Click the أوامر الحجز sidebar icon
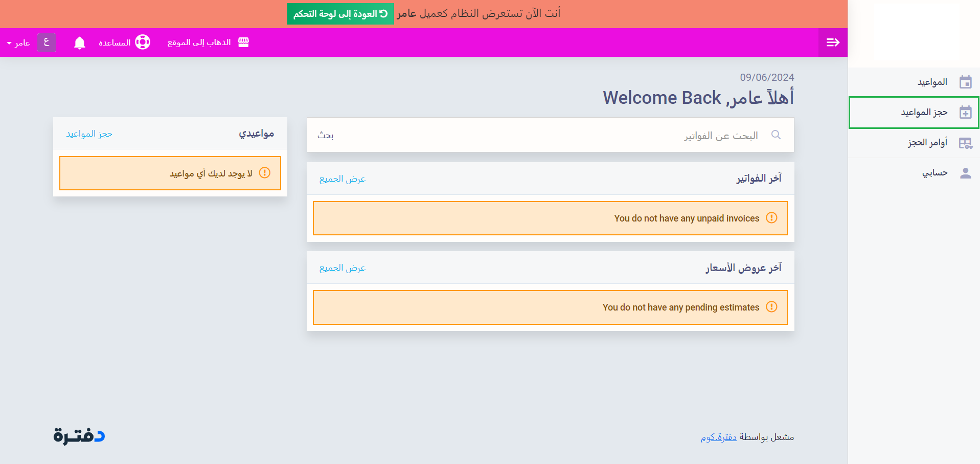Viewport: 980px width, 464px height. click(x=965, y=143)
